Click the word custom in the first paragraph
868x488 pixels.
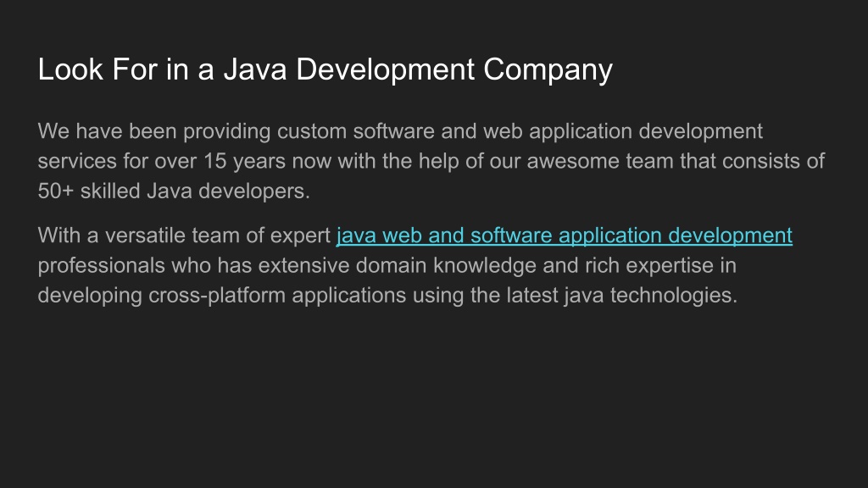[312, 131]
